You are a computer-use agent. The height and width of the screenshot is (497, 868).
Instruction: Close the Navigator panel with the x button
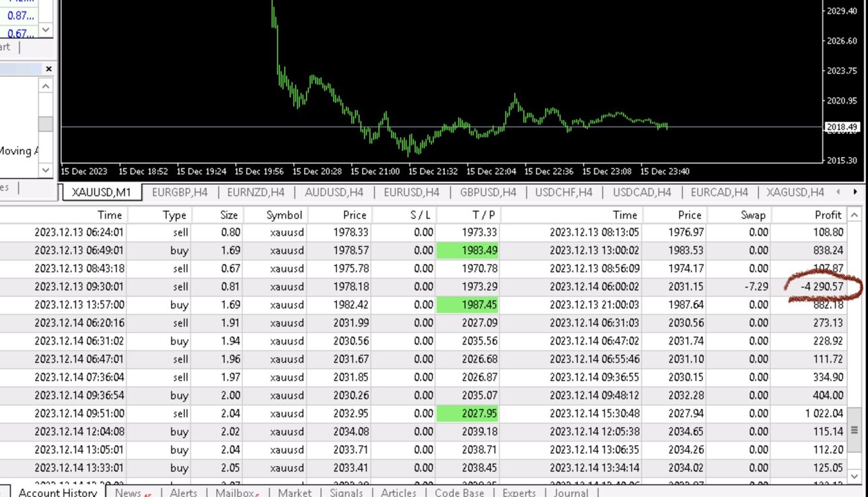[48, 69]
